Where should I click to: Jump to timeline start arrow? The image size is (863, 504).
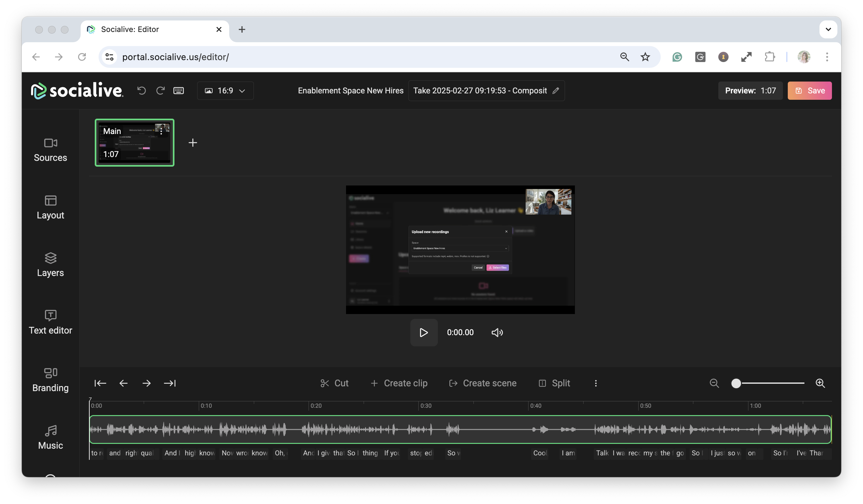[x=100, y=383]
